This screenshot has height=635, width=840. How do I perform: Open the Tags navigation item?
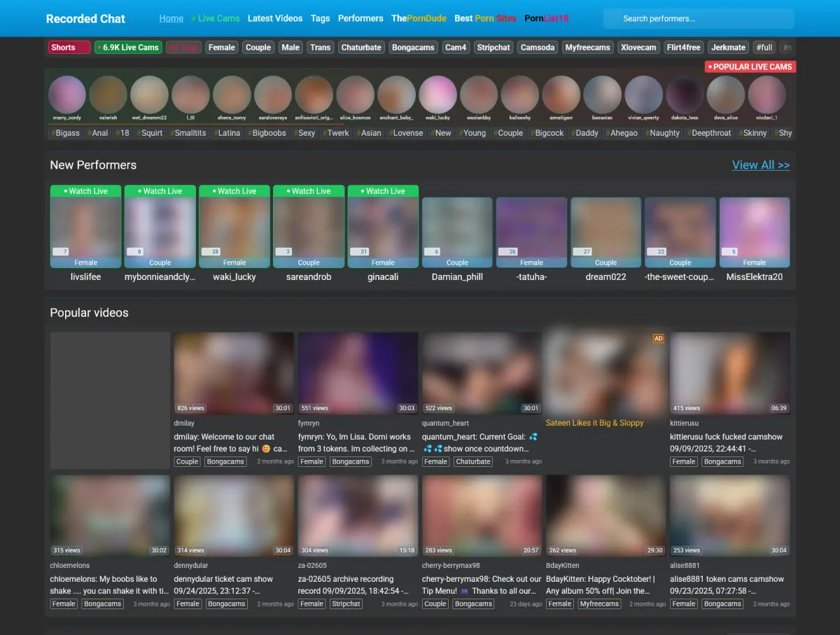[x=320, y=18]
